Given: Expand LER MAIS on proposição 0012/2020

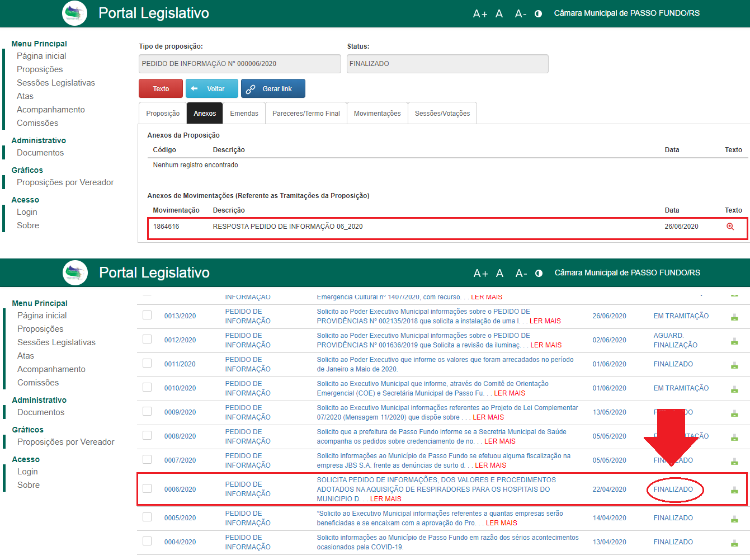Looking at the screenshot, I should pos(545,345).
